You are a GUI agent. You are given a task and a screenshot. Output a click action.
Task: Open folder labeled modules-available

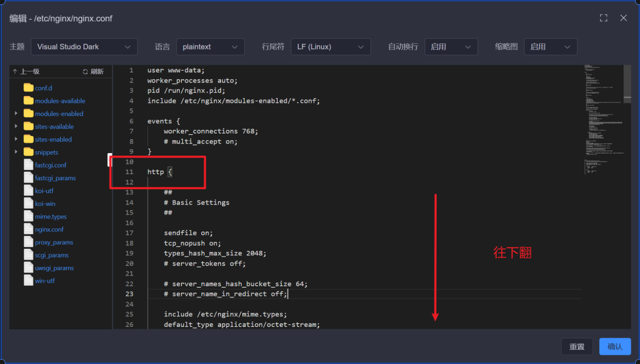60,100
